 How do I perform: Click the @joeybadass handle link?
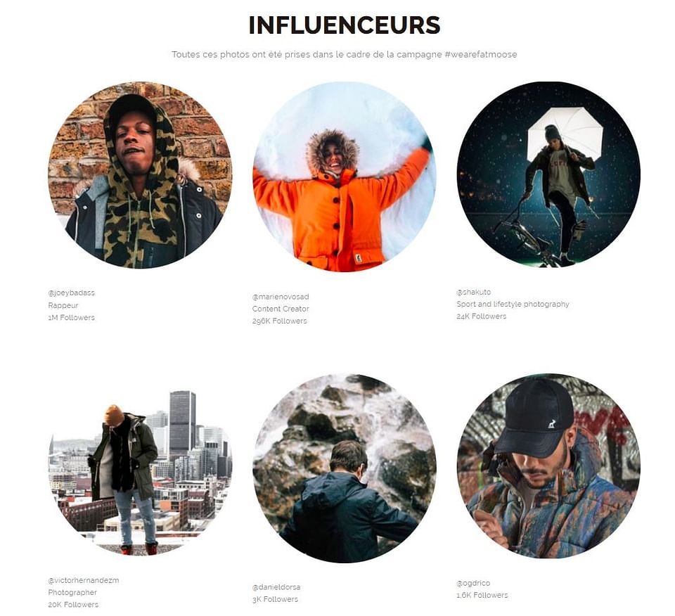(x=72, y=293)
